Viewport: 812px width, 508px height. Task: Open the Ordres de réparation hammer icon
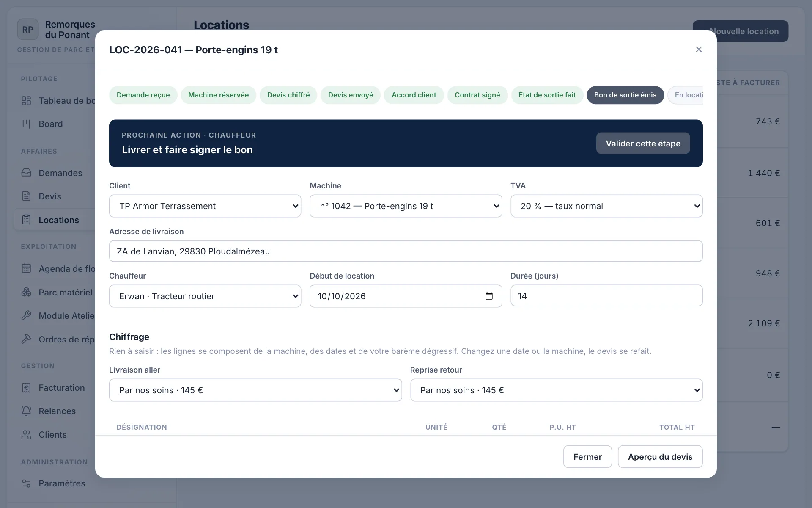26,339
